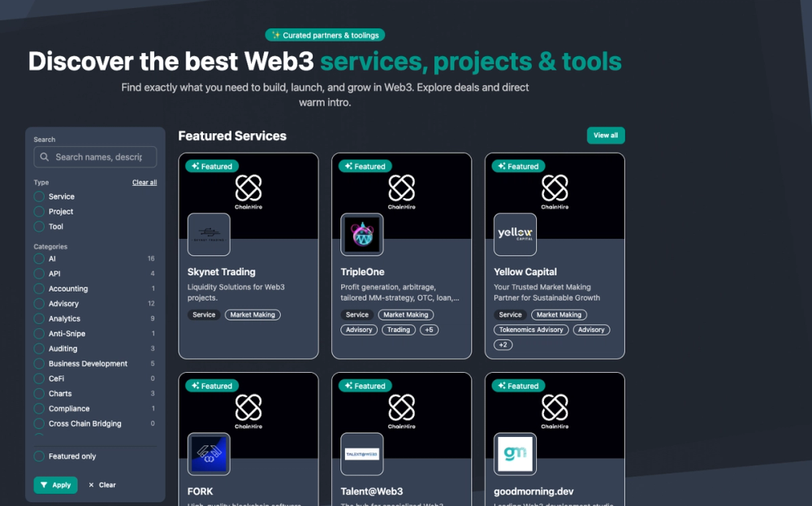The image size is (812, 506).
Task: Click the goodmorning.dev gm logo
Action: point(516,454)
